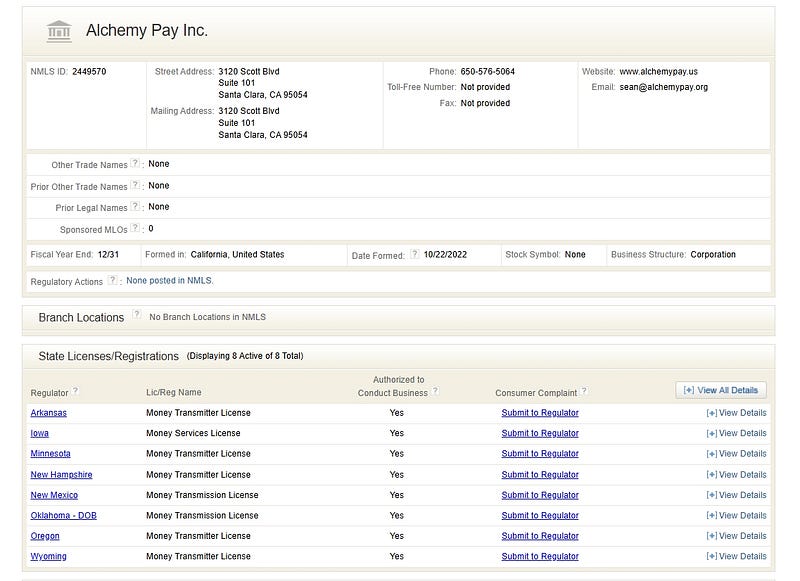
Task: Open the New Hampshire regulator link
Action: (61, 474)
